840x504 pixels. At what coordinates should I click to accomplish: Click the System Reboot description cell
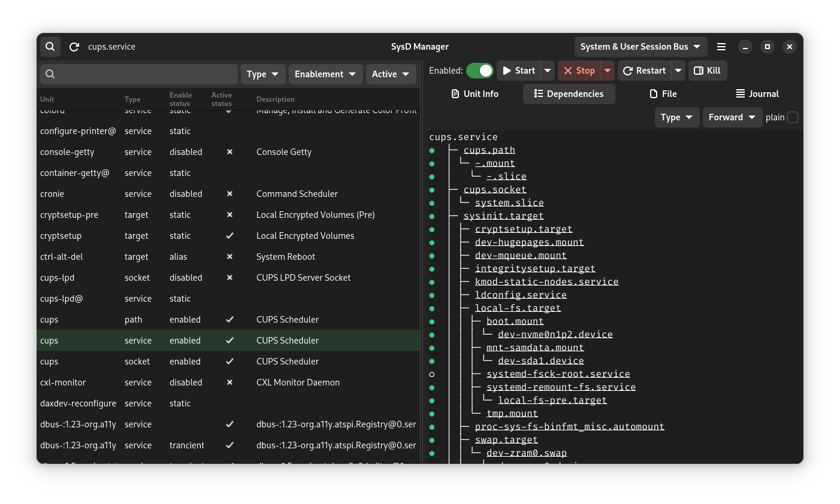coord(286,257)
